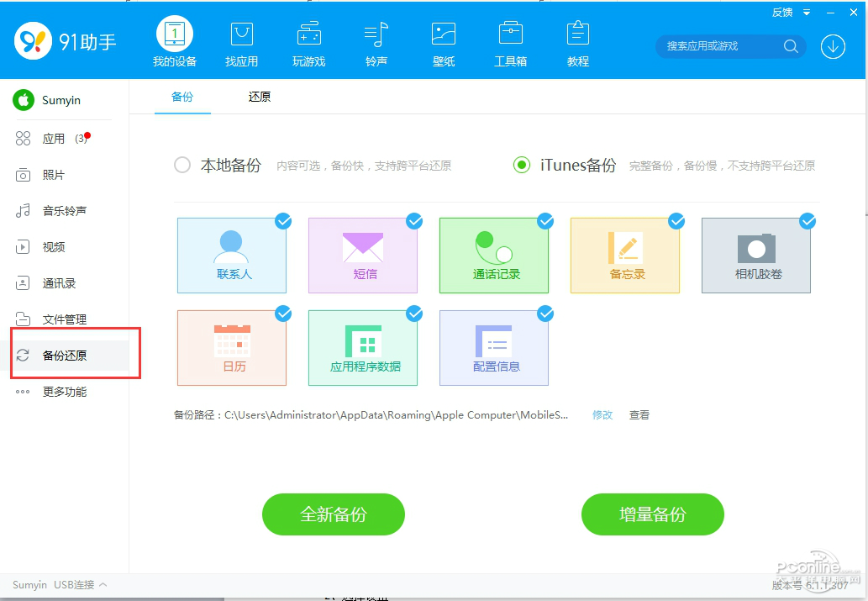This screenshot has width=868, height=601.
Task: Expand the USB连接 status arrow
Action: click(103, 584)
